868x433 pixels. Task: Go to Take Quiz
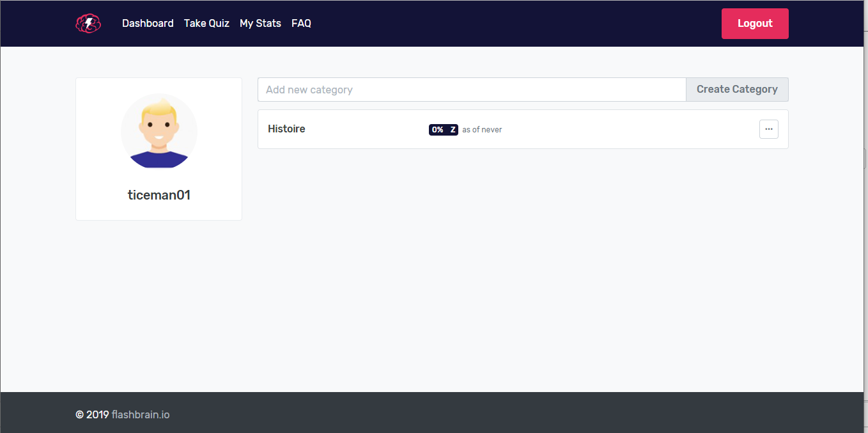(206, 23)
